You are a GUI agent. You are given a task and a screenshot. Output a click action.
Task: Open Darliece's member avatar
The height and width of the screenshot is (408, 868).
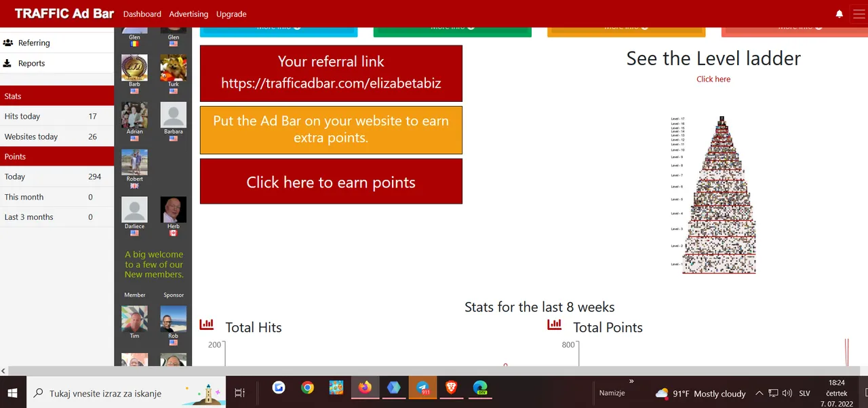click(x=134, y=210)
